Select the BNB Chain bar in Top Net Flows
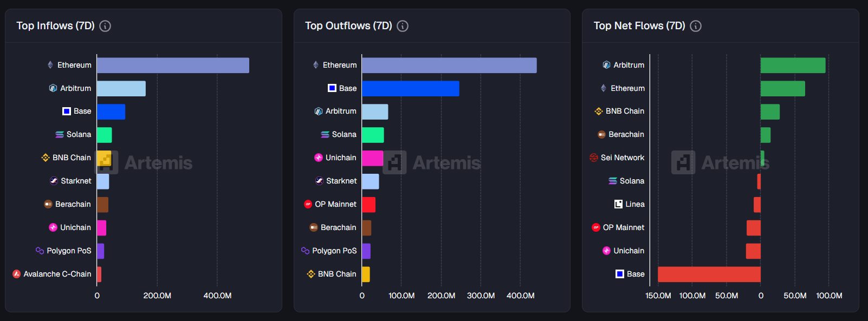The image size is (868, 321). (770, 112)
